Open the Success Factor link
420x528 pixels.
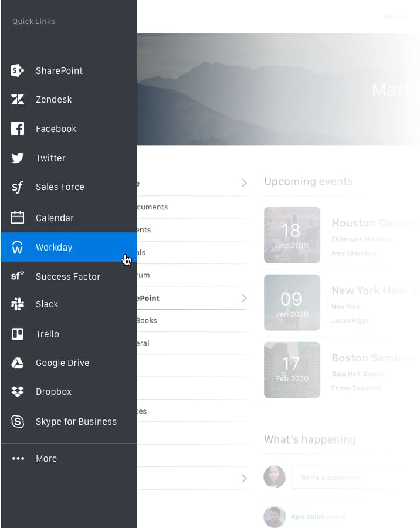tap(69, 276)
